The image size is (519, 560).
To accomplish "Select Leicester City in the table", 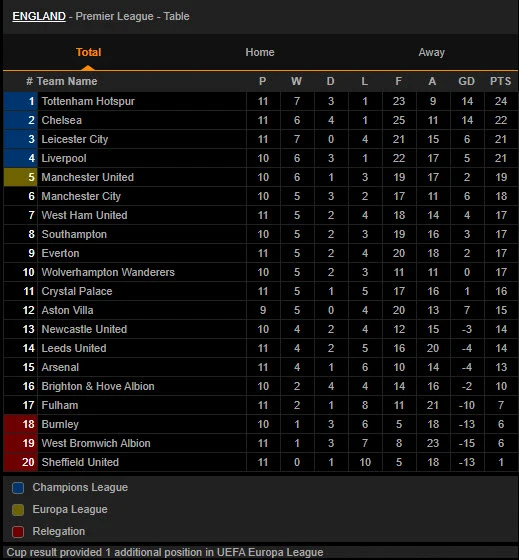I will (75, 139).
